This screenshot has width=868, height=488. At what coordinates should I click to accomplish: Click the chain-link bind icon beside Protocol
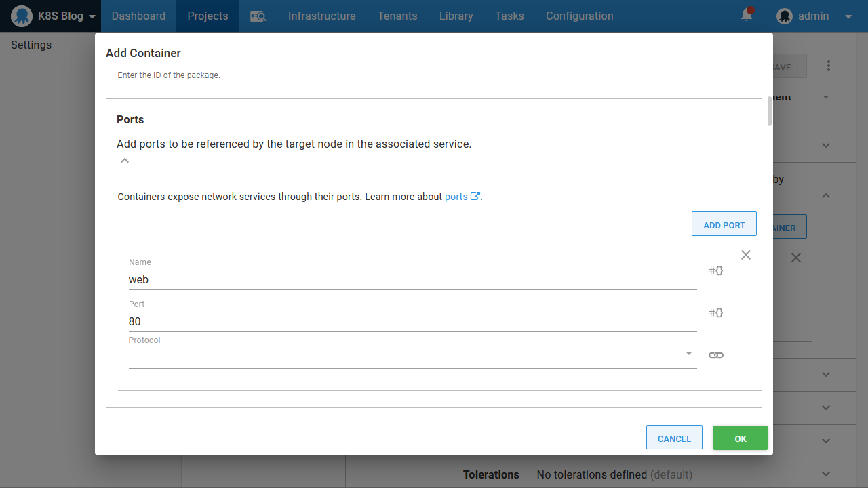716,355
